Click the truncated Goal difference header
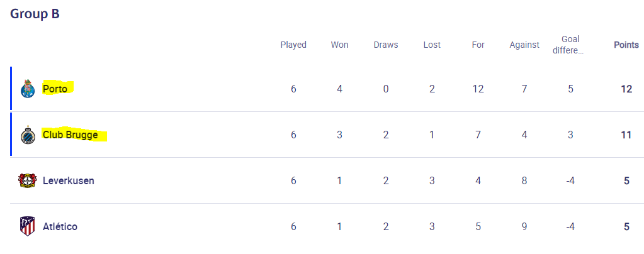This screenshot has width=644, height=254. coord(570,45)
